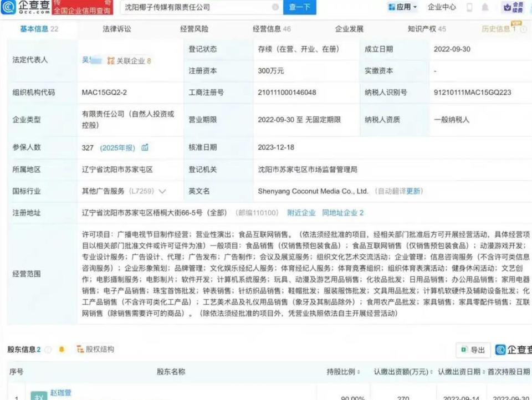Viewport: 532px width, 400px height.
Task: Open the legal representative 吴 name link
Action: pos(91,60)
